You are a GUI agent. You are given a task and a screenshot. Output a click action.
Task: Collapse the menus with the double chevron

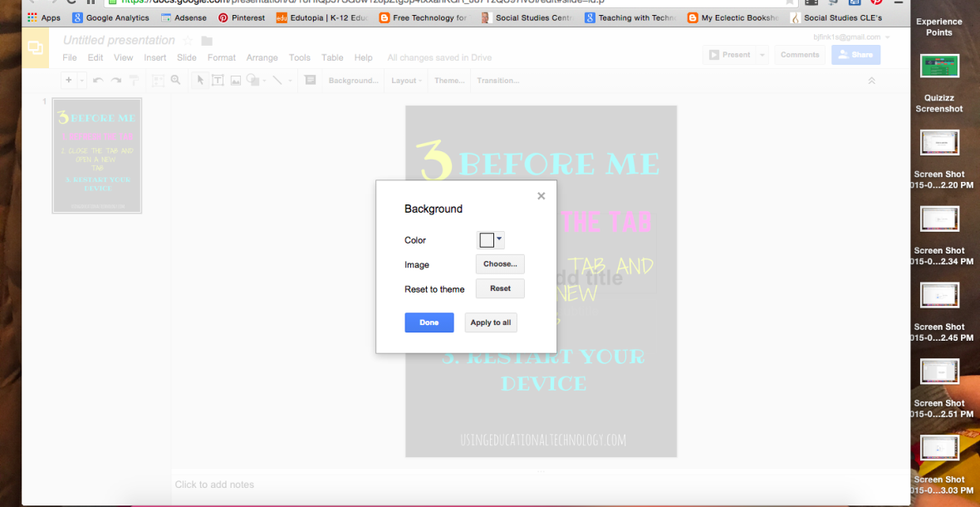[872, 81]
